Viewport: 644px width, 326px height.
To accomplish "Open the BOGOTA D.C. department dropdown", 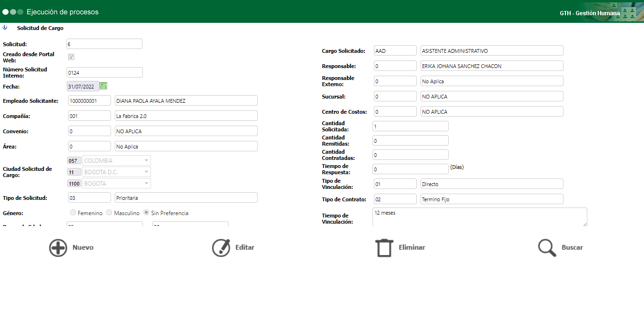I will click(117, 172).
